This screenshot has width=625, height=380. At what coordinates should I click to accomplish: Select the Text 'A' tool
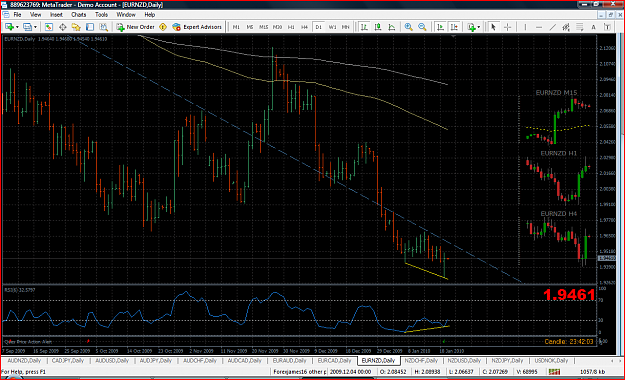click(x=594, y=27)
